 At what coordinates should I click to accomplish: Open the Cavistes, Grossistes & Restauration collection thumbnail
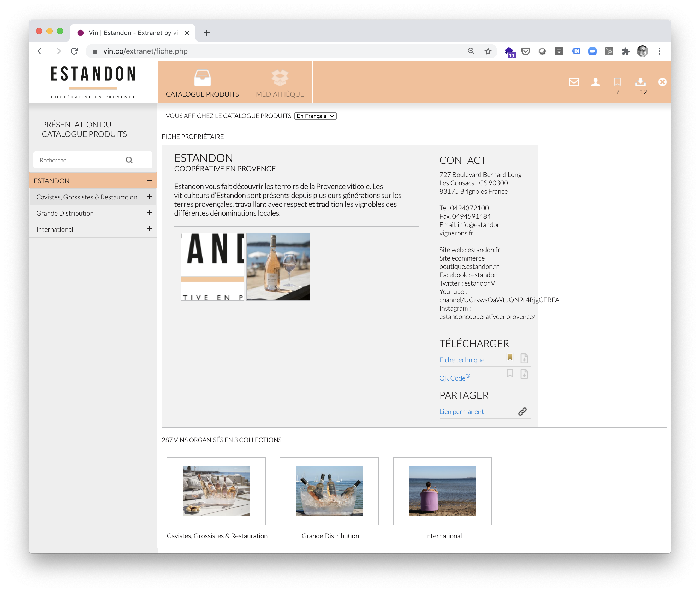click(x=216, y=491)
